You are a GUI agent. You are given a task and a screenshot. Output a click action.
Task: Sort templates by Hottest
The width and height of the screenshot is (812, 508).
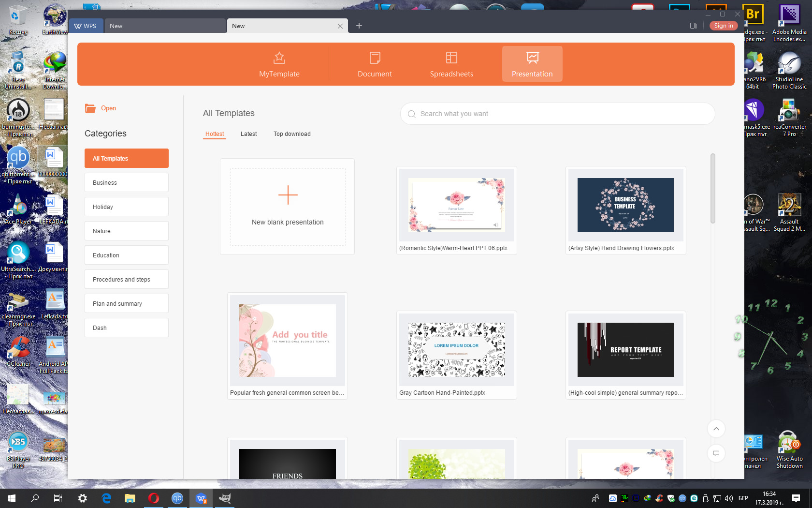click(215, 134)
